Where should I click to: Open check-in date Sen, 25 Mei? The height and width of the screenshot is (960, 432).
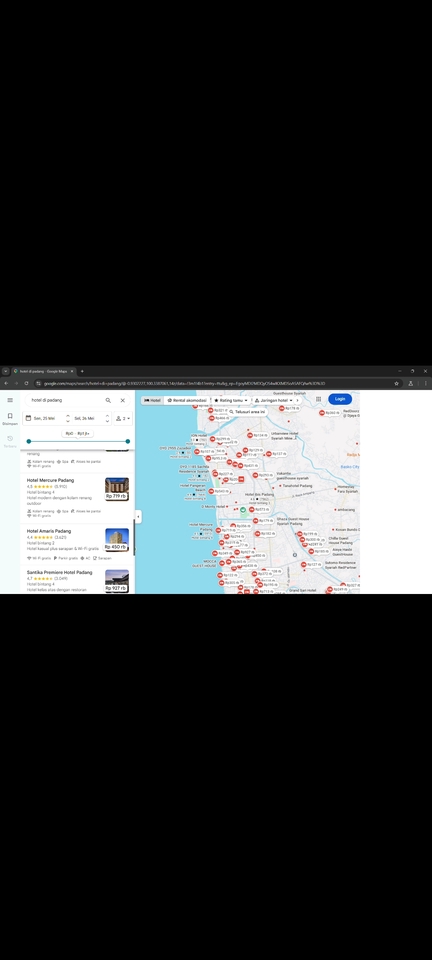[44, 418]
